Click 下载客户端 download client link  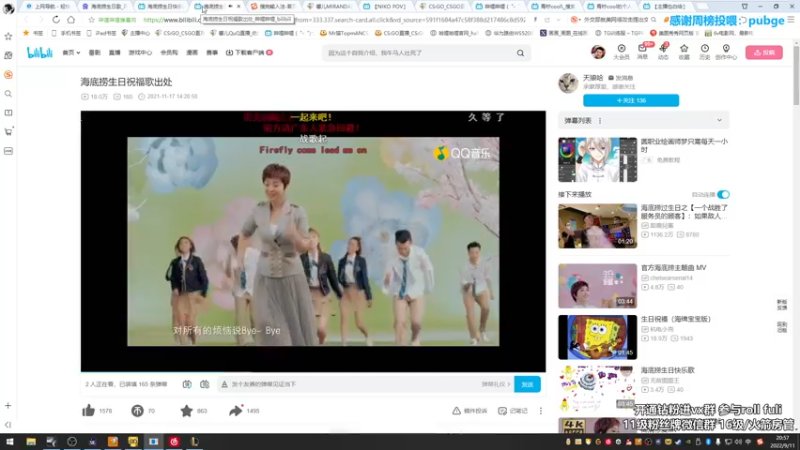pyautogui.click(x=249, y=53)
